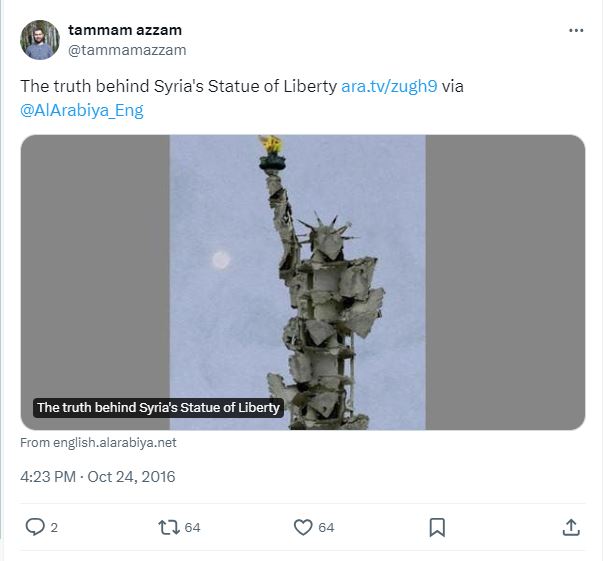This screenshot has height=561, width=604.
Task: Click the retweet arrows icon
Action: 168,527
